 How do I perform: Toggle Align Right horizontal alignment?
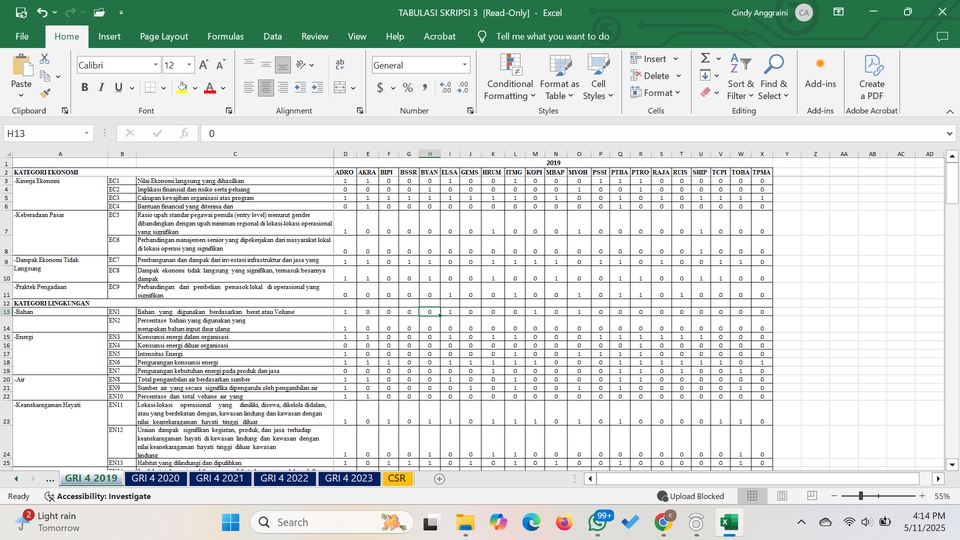283,88
